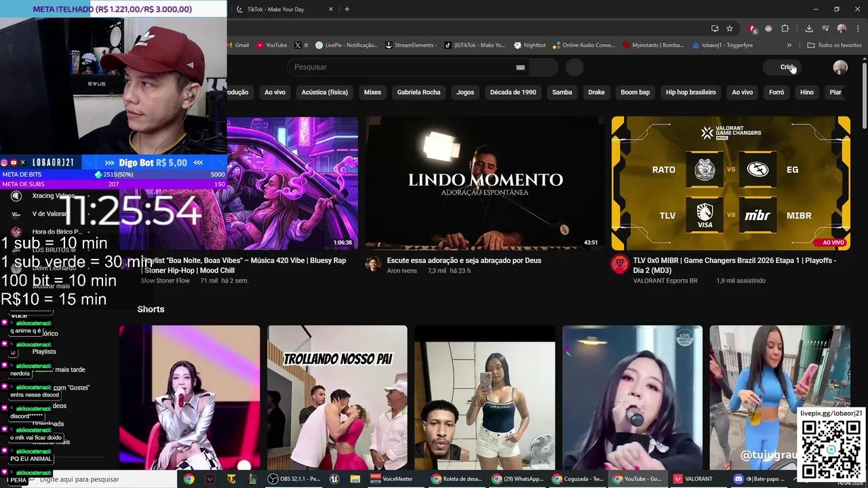Open the Short with woman taking mirror selfie
Screen dimensions: 868x488
point(485,397)
